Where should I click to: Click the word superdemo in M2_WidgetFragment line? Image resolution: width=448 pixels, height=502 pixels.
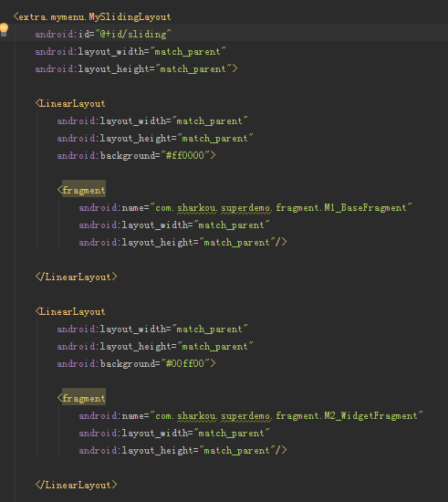[245, 416]
